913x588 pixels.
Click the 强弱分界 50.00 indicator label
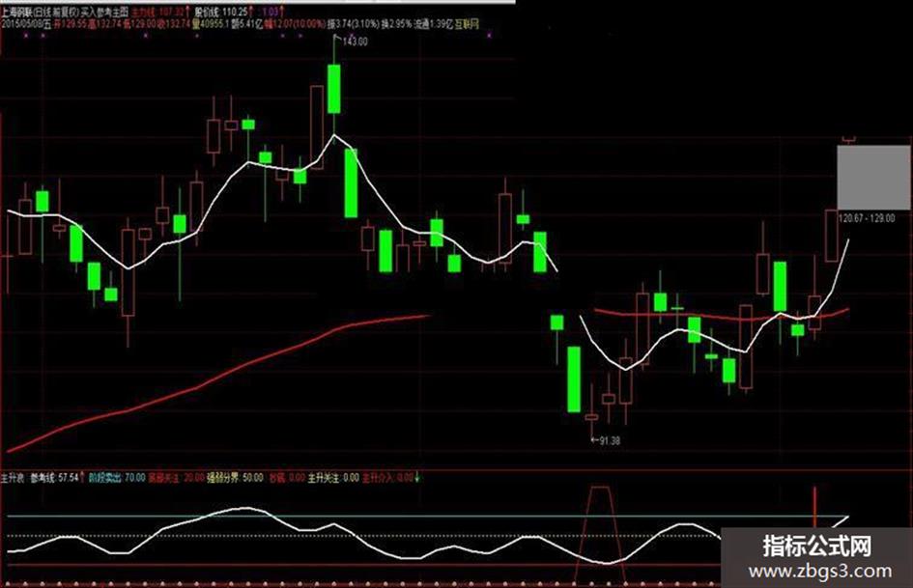[236, 478]
